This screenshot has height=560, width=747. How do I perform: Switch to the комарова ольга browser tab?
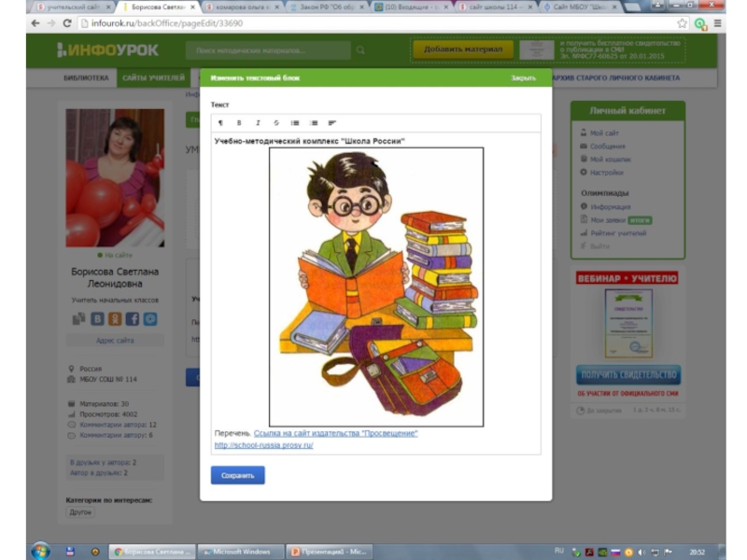pos(242,7)
